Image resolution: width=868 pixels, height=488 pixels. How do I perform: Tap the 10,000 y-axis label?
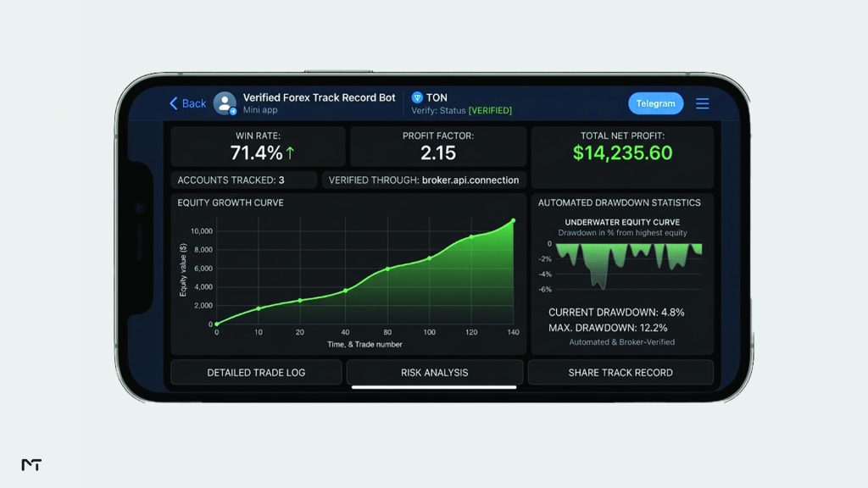(202, 230)
